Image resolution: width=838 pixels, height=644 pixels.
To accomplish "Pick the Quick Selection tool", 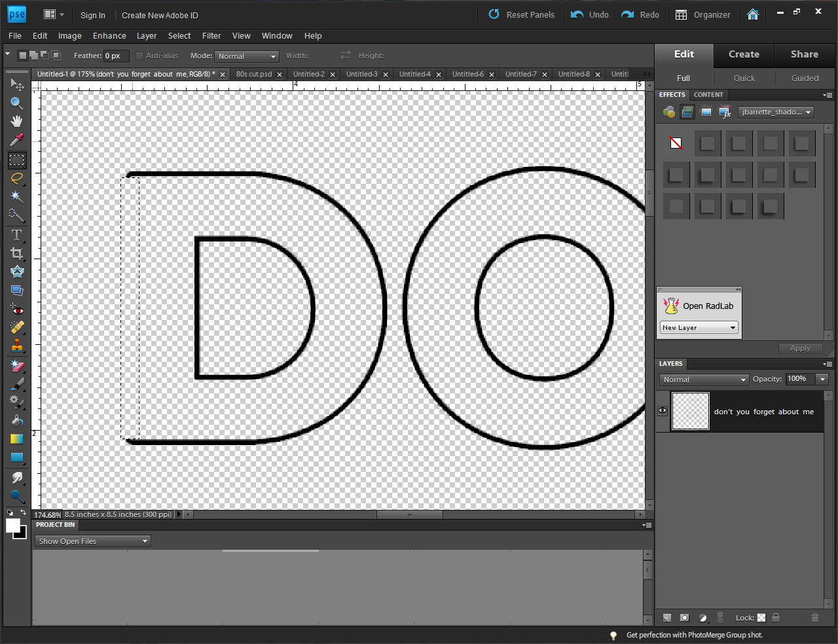I will 17,215.
